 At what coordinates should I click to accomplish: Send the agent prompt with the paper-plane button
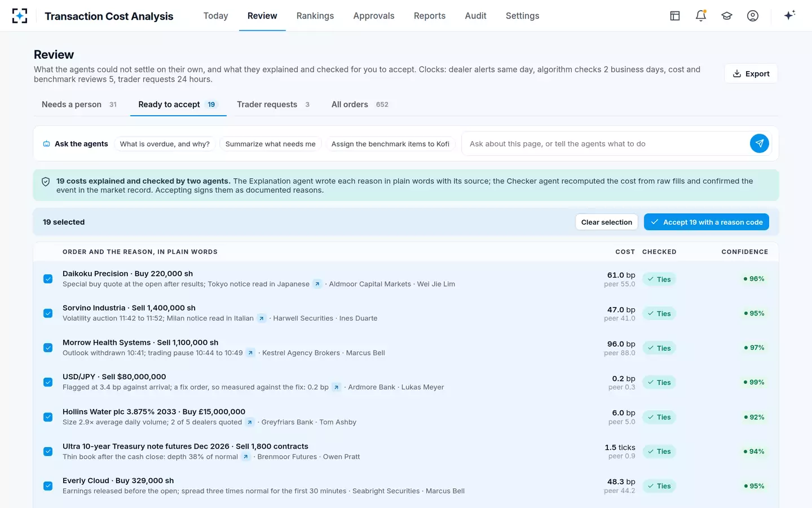pyautogui.click(x=760, y=143)
